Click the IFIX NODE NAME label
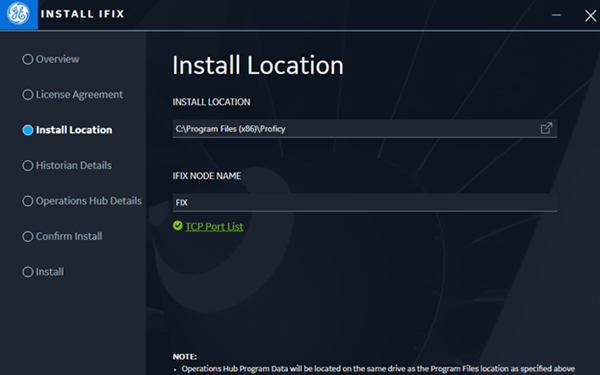This screenshot has height=375, width=600. pos(207,176)
